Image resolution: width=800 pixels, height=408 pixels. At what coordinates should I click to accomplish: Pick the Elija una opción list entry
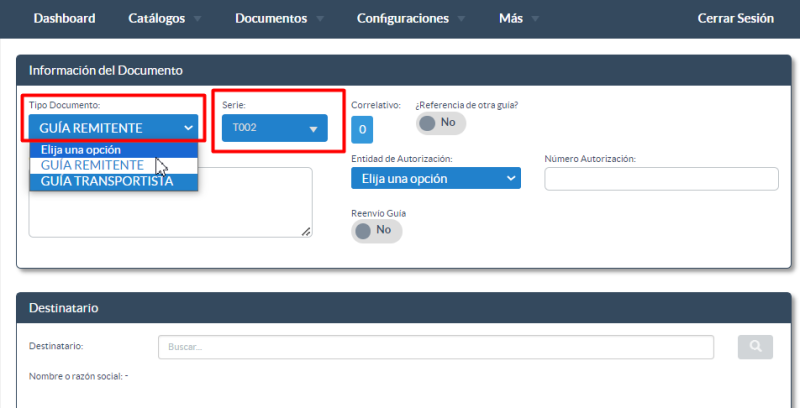tap(81, 150)
